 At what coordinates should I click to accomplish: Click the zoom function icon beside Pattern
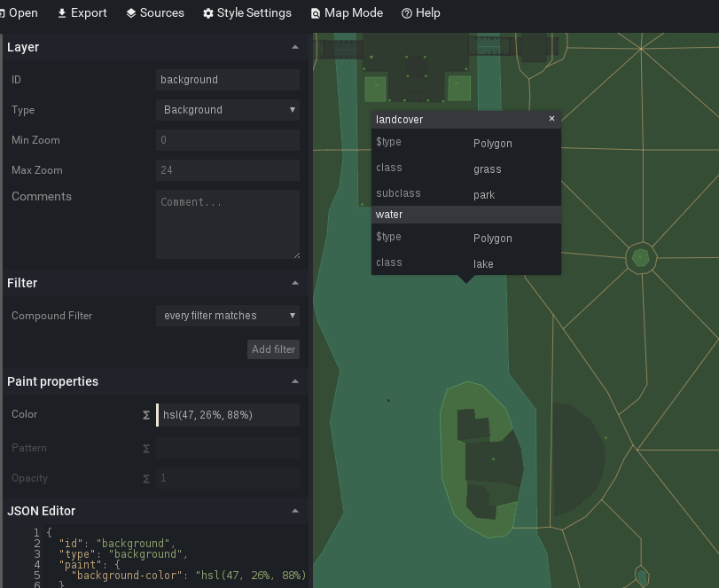point(146,448)
